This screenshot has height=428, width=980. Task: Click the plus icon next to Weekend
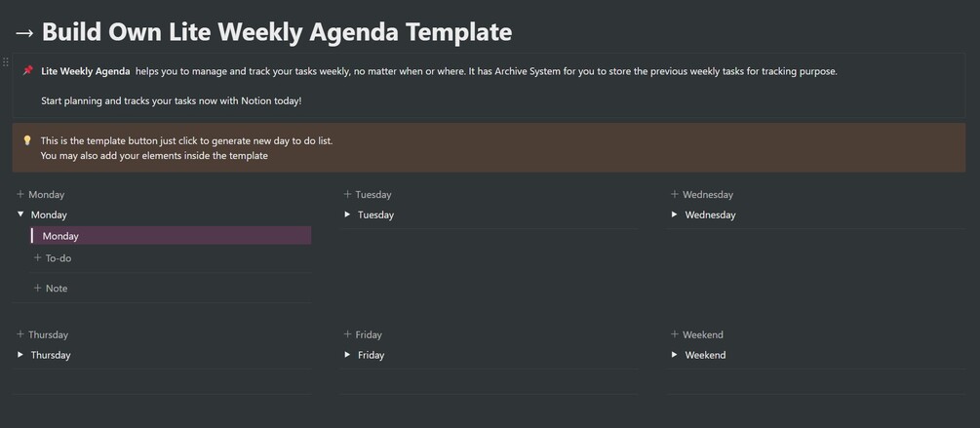(675, 334)
